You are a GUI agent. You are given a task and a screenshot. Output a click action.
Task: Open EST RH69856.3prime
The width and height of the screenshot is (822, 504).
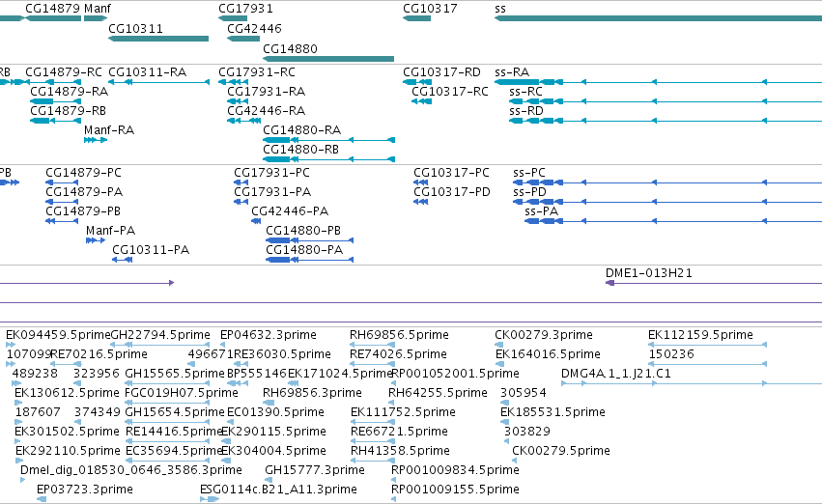(312, 393)
